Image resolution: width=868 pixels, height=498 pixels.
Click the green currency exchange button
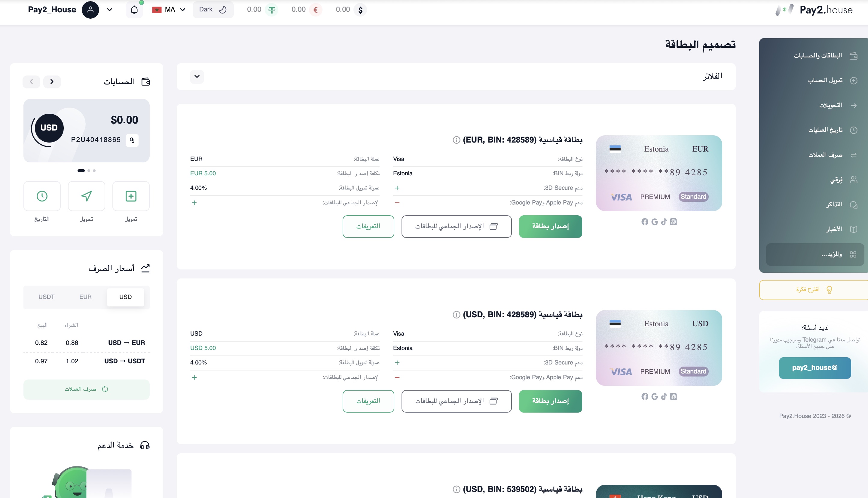87,389
